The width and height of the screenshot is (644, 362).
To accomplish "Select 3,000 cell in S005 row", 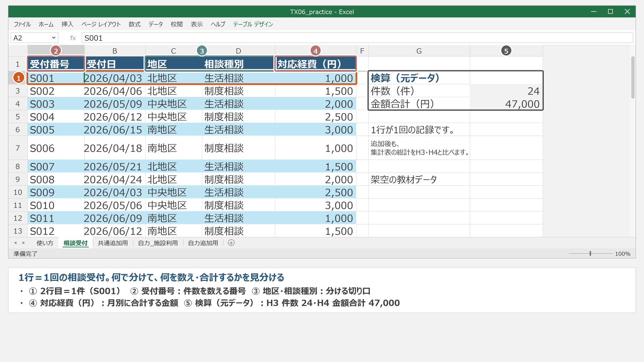I will click(x=315, y=130).
